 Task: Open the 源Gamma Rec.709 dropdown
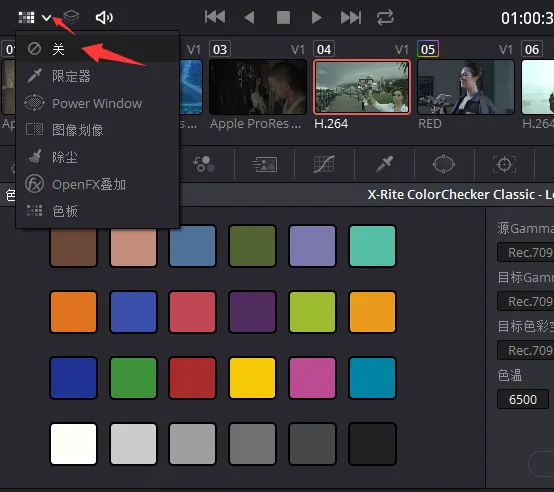pyautogui.click(x=525, y=252)
